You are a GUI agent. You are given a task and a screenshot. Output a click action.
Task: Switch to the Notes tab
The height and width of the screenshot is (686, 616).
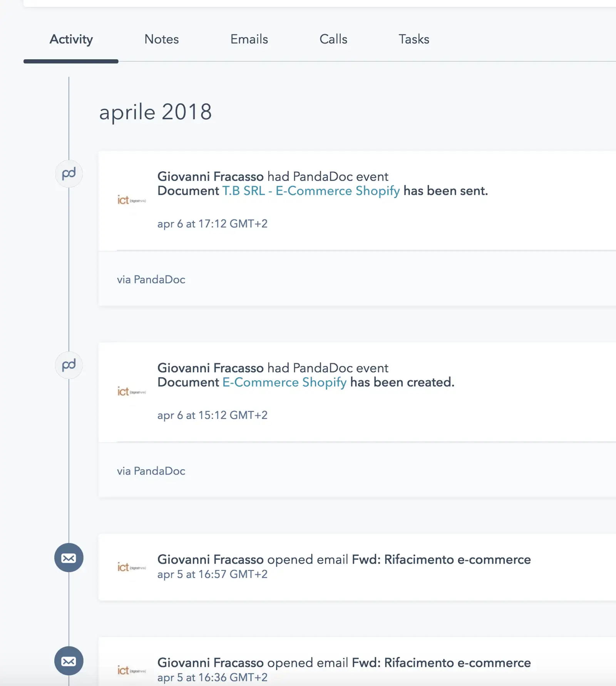pos(161,39)
